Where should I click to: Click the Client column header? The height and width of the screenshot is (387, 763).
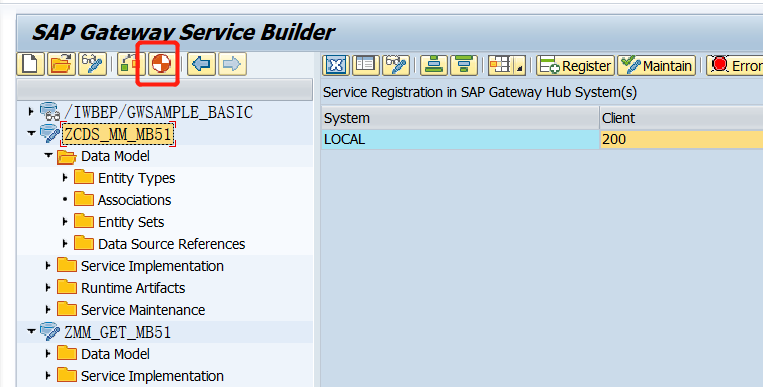pos(681,118)
